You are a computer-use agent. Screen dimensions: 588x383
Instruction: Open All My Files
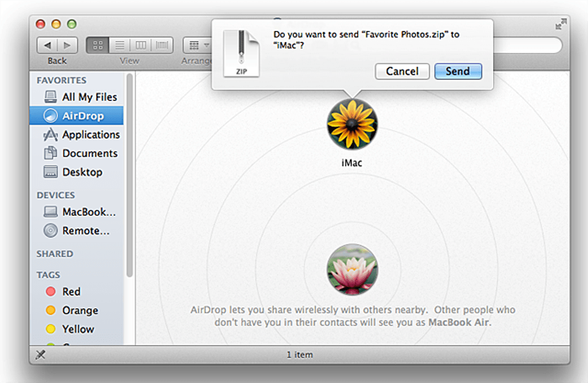[x=89, y=96]
